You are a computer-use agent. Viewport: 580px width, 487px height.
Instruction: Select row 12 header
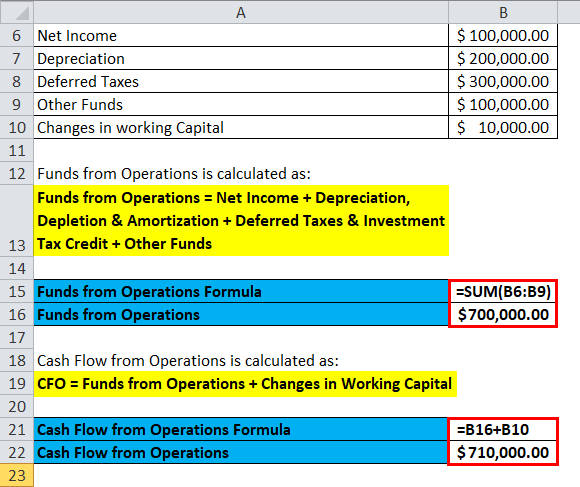(x=17, y=173)
